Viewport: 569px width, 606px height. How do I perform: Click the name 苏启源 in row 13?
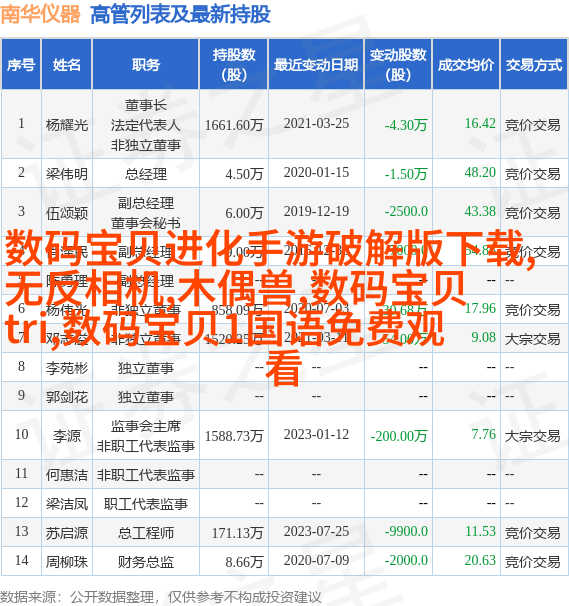67,533
